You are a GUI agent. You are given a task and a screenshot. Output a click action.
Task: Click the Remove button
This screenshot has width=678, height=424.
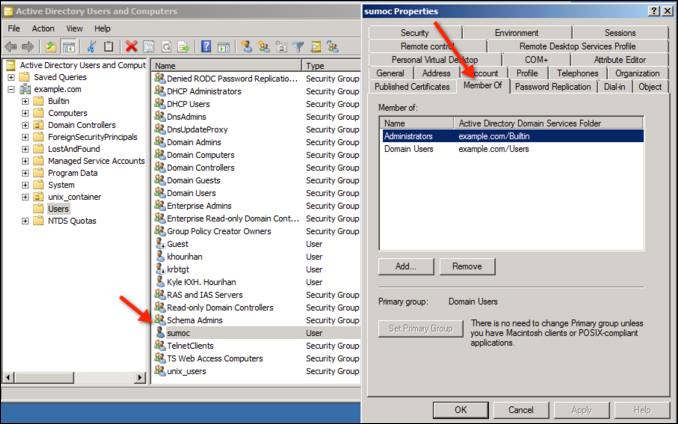[467, 266]
